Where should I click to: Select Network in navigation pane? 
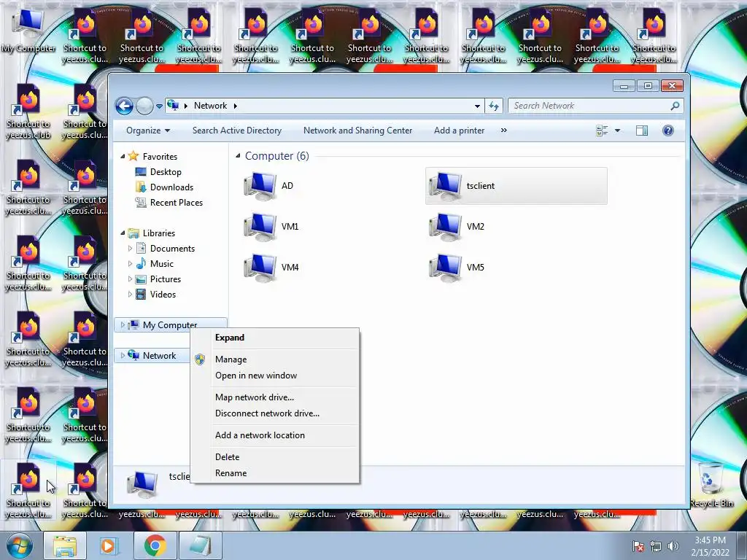(x=159, y=356)
